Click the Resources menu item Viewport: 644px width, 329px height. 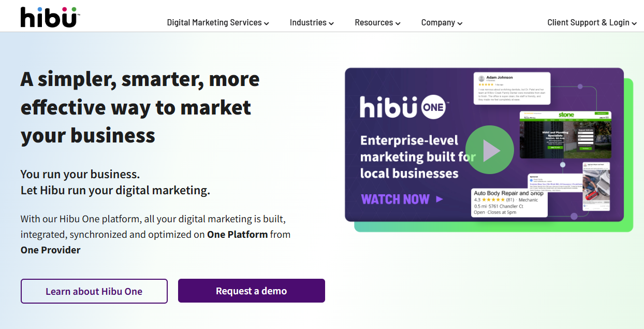(x=374, y=22)
